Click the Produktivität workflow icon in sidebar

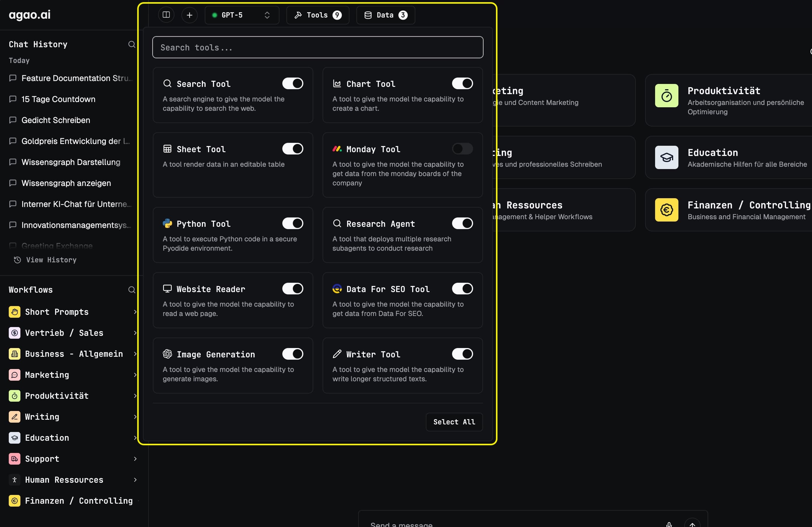click(x=14, y=396)
